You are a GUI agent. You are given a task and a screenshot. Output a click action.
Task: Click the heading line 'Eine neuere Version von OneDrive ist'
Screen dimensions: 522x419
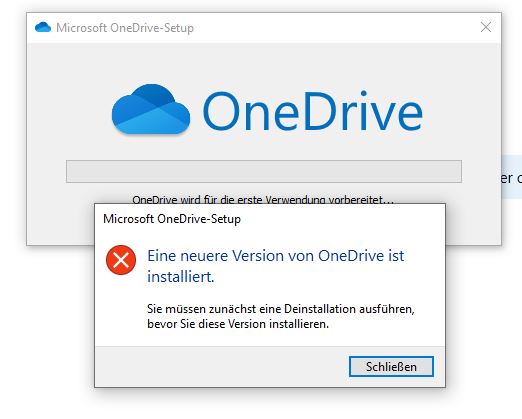coord(276,256)
